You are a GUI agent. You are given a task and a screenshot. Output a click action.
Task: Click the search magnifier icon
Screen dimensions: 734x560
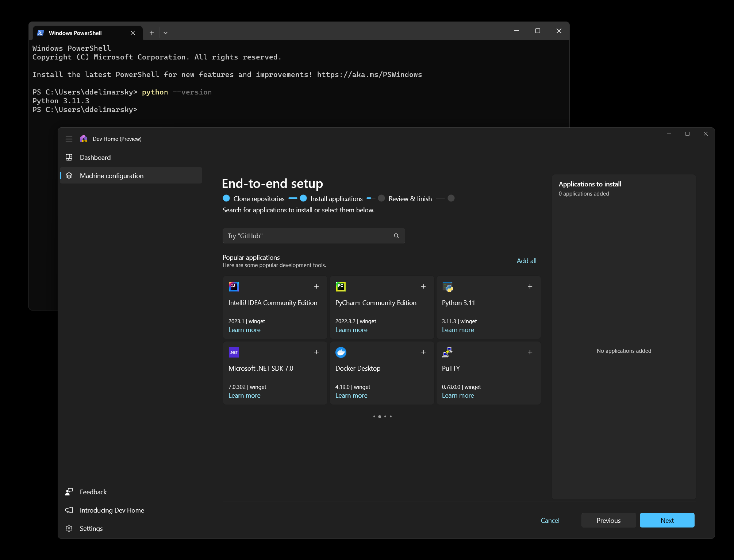396,236
